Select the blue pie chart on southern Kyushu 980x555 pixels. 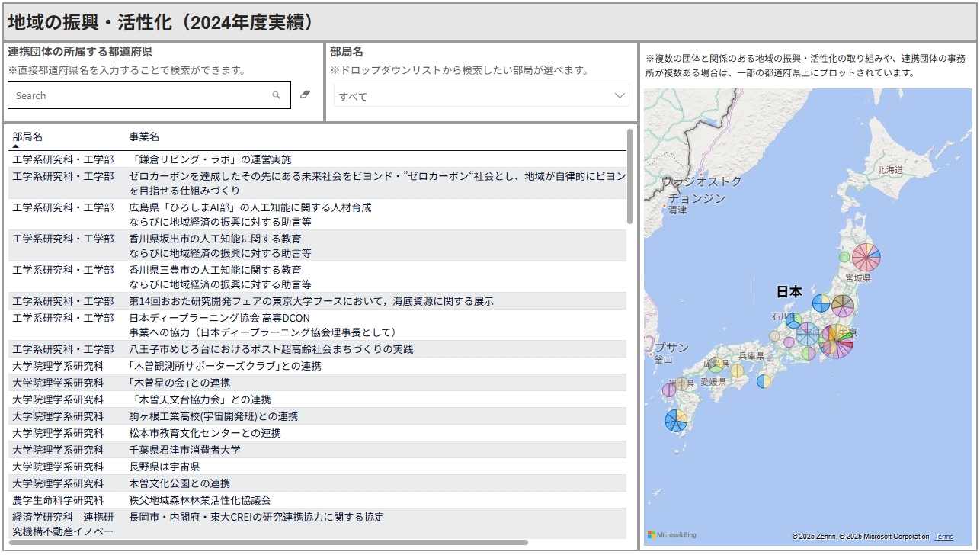[x=676, y=420]
